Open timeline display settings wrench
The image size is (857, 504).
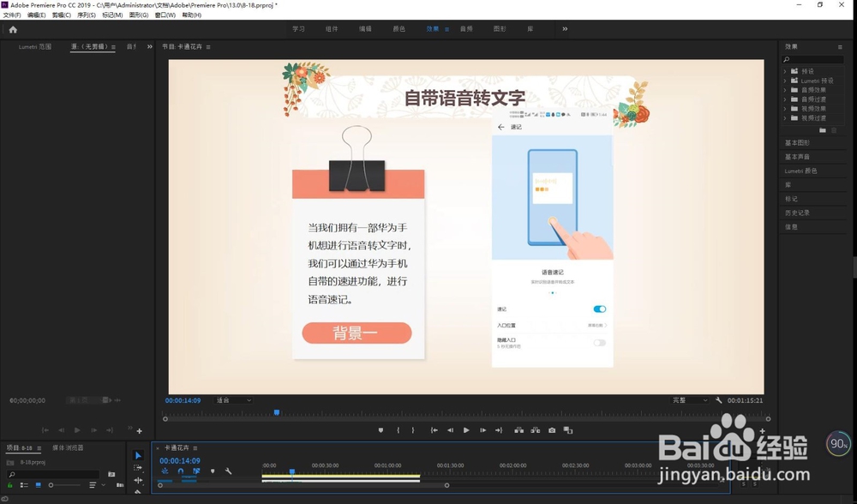point(229,471)
